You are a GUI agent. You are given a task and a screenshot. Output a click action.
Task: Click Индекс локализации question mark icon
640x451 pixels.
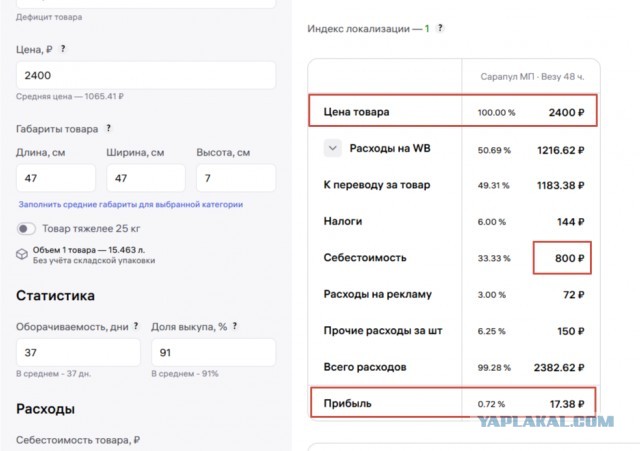[x=442, y=28]
